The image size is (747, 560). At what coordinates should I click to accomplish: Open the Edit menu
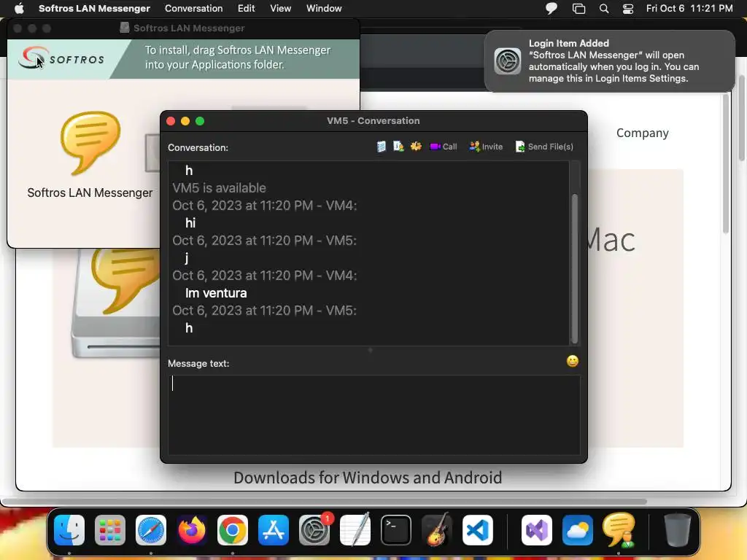click(247, 8)
